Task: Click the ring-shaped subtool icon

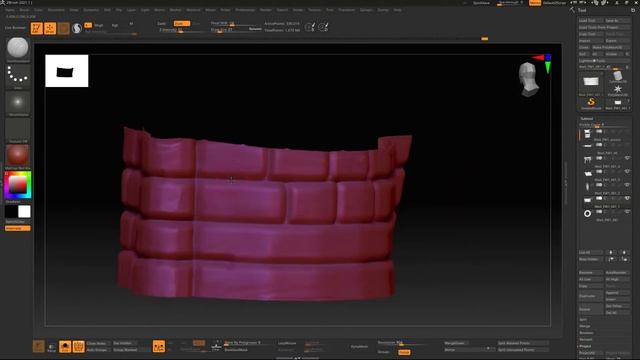Action: point(587,213)
